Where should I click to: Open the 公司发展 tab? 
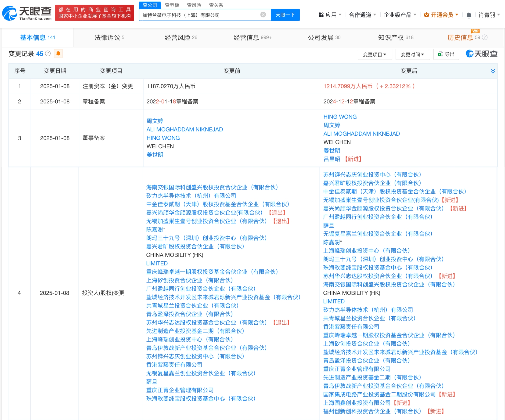pyautogui.click(x=324, y=37)
